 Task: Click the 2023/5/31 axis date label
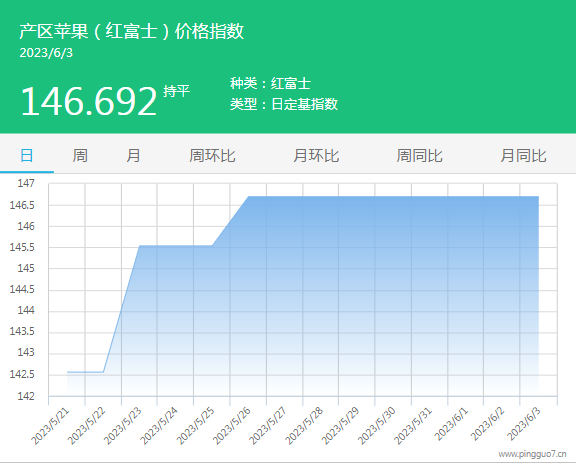[413, 426]
